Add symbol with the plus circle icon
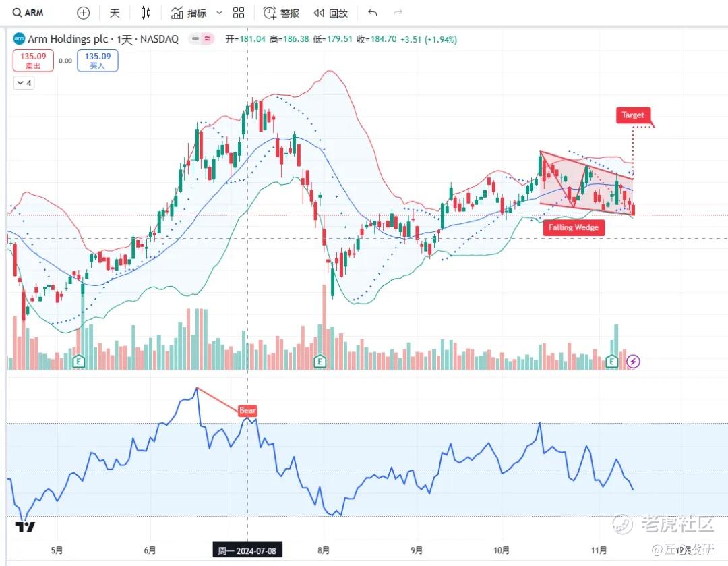The height and width of the screenshot is (566, 728). click(x=83, y=13)
